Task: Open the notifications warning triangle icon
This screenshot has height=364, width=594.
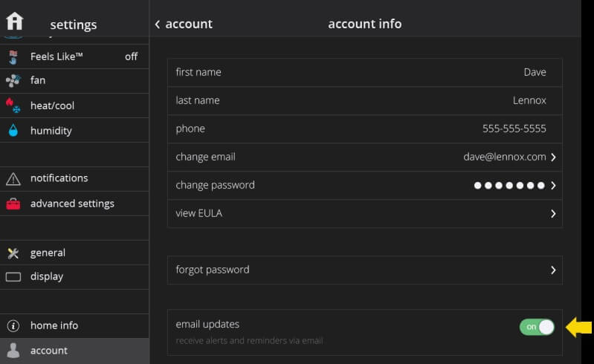Action: [13, 179]
